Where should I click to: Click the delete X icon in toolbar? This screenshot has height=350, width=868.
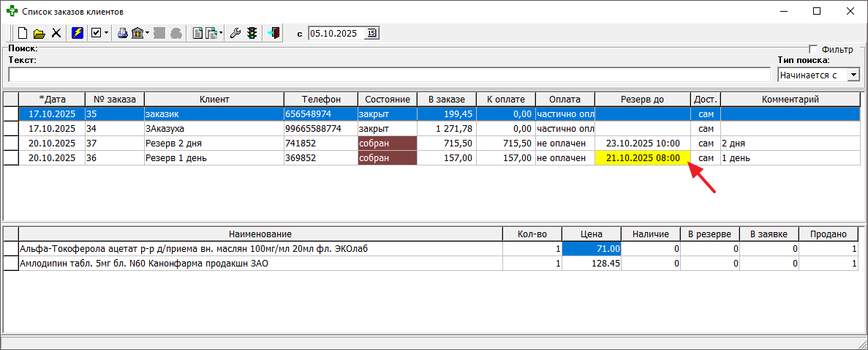56,34
